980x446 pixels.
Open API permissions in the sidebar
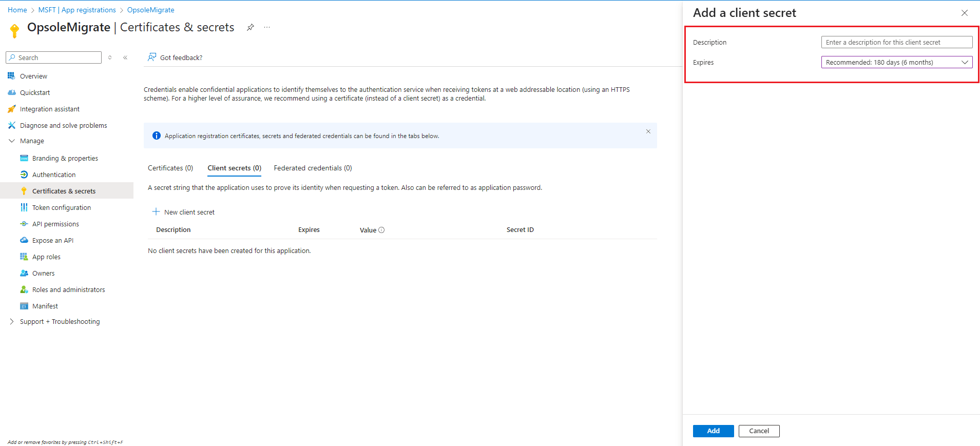(x=55, y=224)
